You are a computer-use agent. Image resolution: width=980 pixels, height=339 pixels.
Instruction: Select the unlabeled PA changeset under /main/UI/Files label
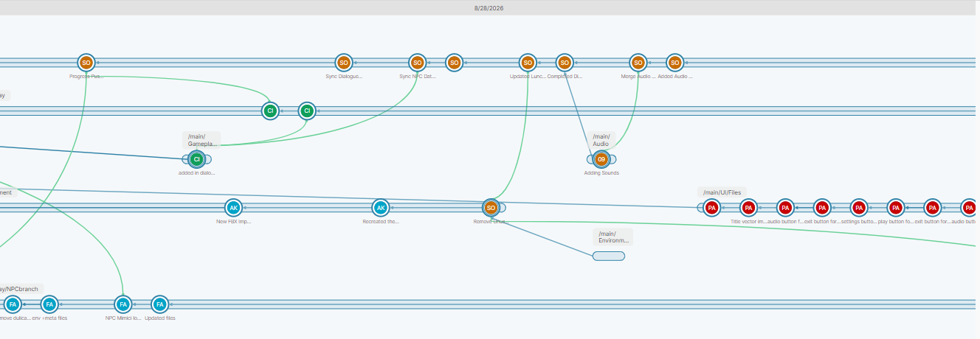point(711,208)
